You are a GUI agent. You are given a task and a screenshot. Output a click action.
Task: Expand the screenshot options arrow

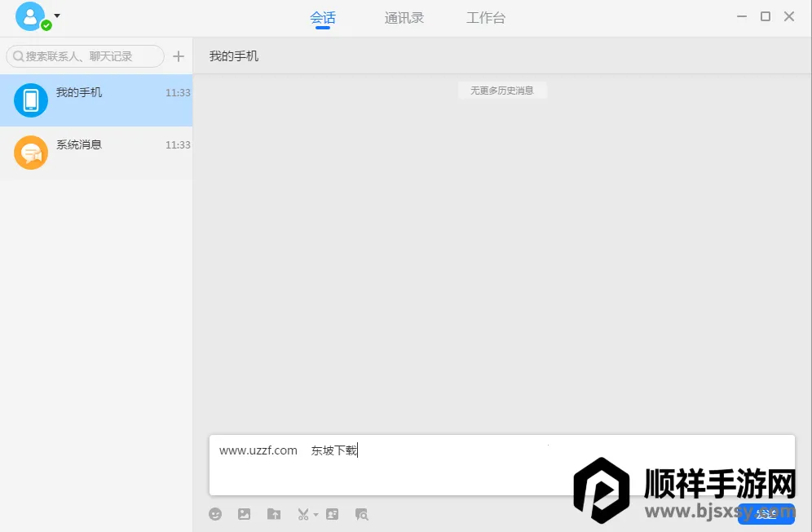pyautogui.click(x=316, y=515)
